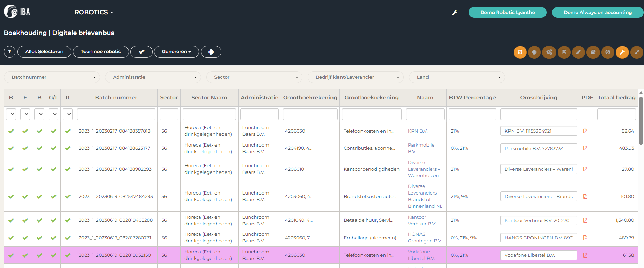Click the Toon nee robotic button

point(101,52)
